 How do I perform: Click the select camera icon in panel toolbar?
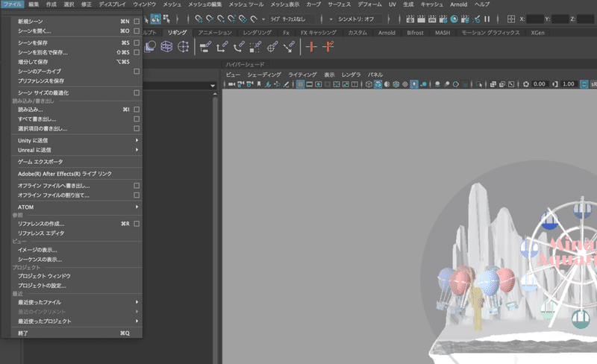tap(231, 84)
